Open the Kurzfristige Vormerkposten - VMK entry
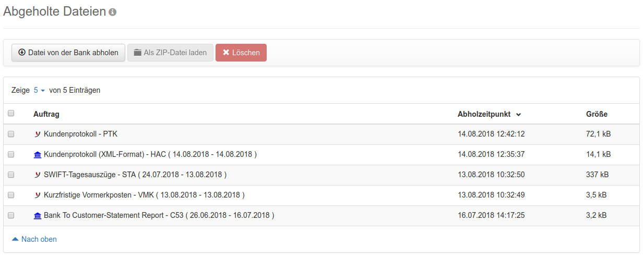Image resolution: width=644 pixels, height=258 pixels. (x=144, y=195)
